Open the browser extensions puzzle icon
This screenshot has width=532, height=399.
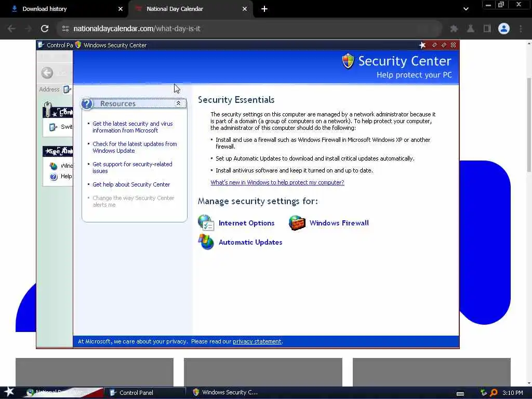click(x=454, y=29)
